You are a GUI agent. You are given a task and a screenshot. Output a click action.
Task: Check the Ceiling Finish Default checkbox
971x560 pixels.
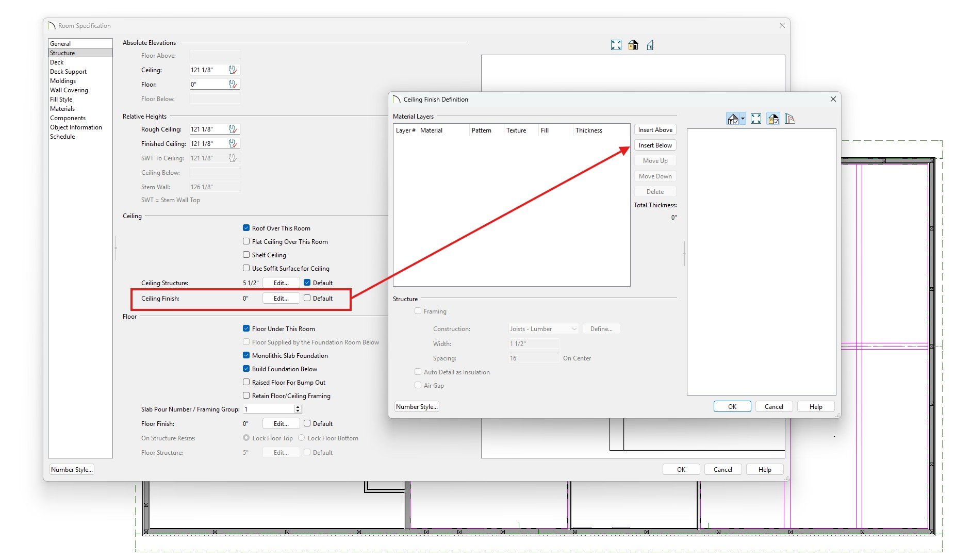(307, 298)
